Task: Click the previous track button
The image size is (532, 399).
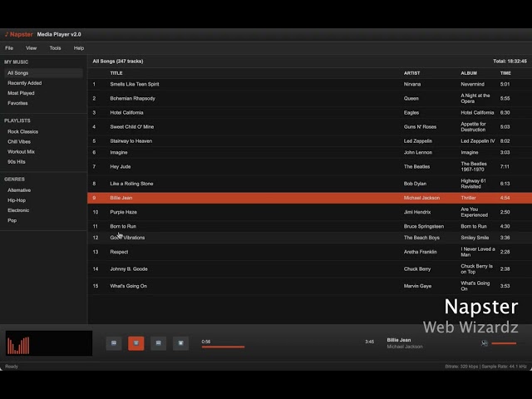Action: (114, 343)
